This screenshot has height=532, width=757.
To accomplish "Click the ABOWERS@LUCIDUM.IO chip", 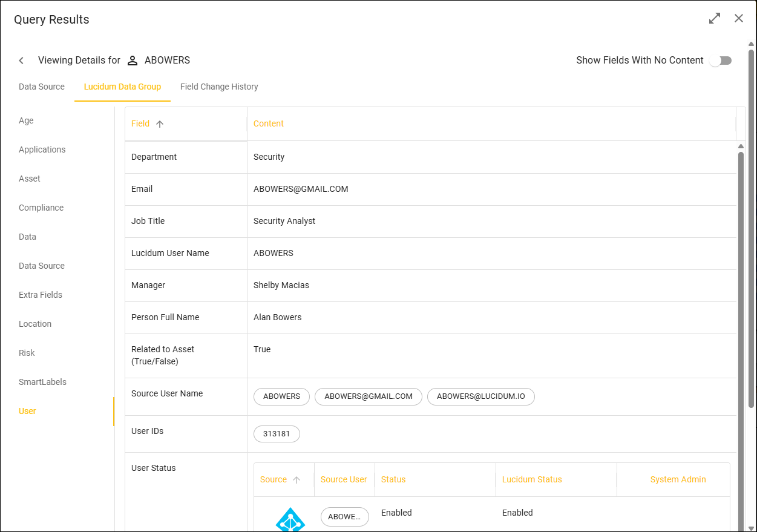I will (481, 396).
